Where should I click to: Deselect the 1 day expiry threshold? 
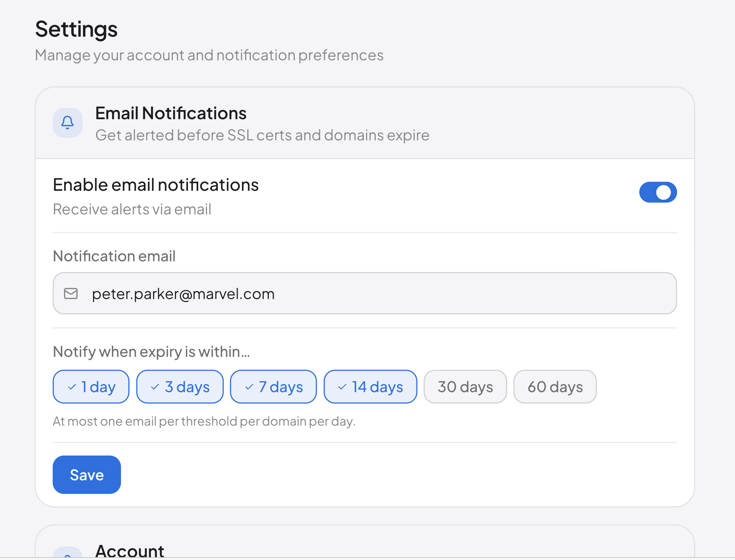click(91, 386)
